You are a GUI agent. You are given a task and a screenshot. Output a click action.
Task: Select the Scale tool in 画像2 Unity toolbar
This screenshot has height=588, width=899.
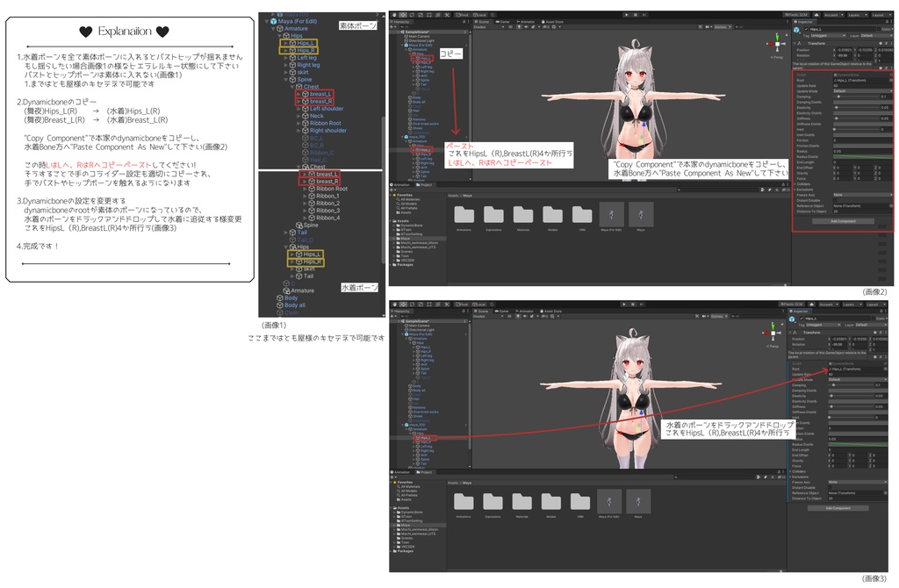coord(421,15)
